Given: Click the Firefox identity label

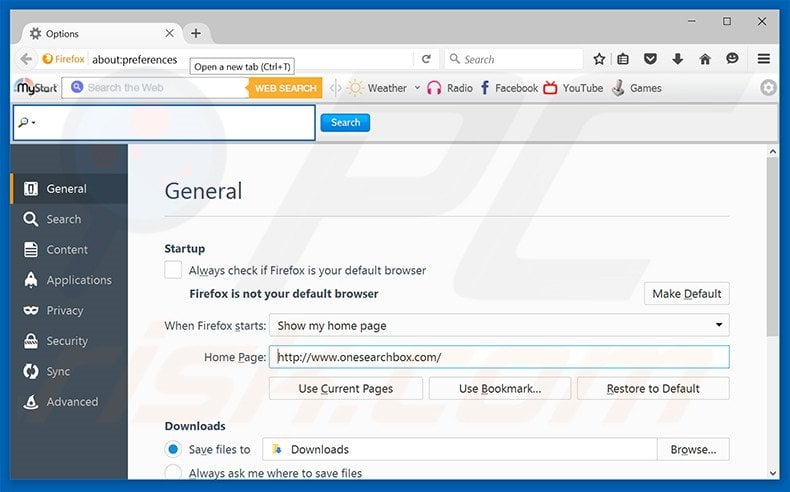Looking at the screenshot, I should click(x=63, y=59).
